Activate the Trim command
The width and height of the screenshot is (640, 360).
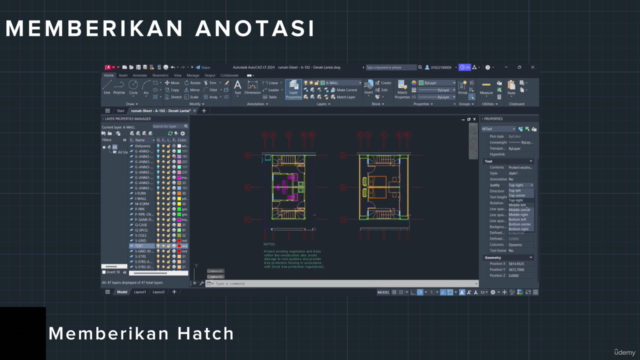pyautogui.click(x=210, y=83)
